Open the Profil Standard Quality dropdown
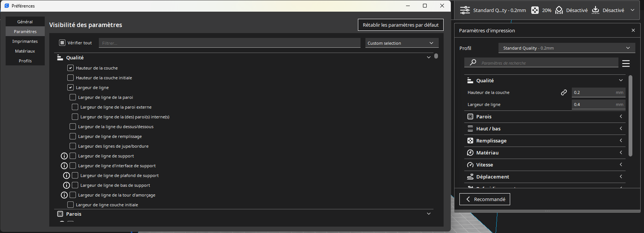This screenshot has height=233, width=644. click(567, 48)
